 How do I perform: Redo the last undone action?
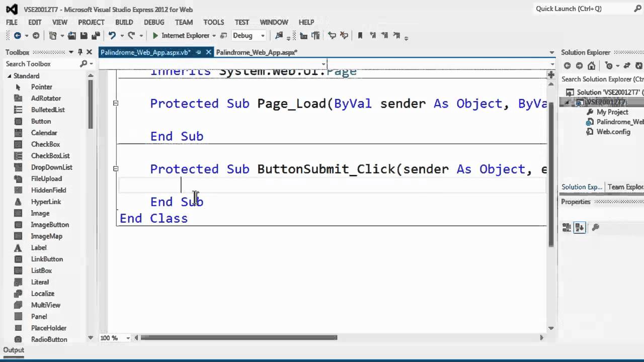[x=131, y=36]
